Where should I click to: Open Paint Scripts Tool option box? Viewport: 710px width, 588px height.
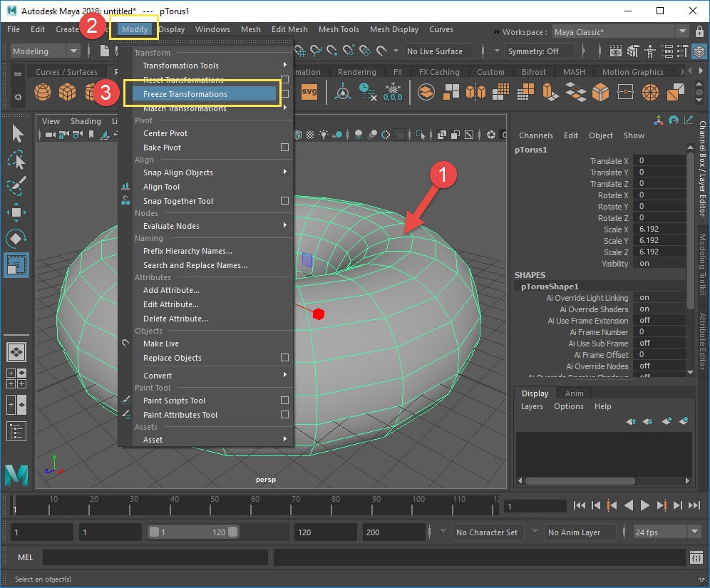(x=285, y=401)
